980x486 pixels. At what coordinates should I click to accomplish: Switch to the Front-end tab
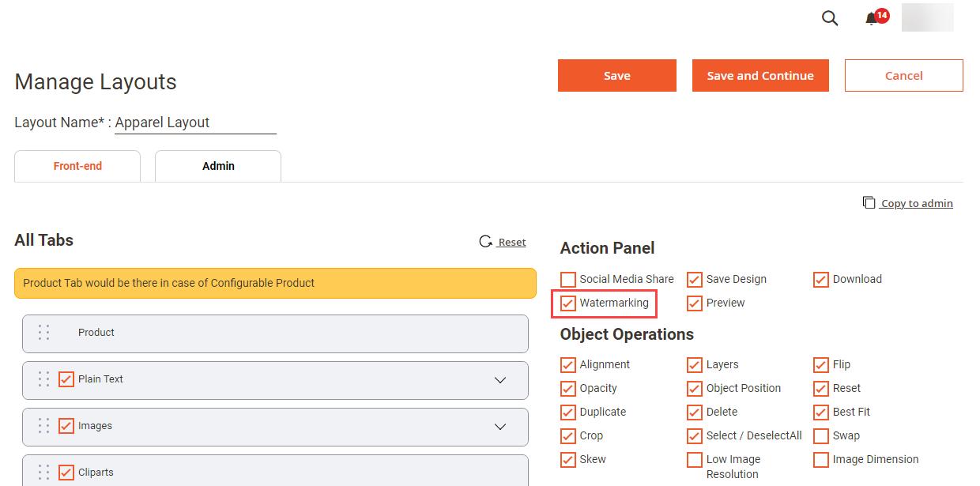[77, 166]
